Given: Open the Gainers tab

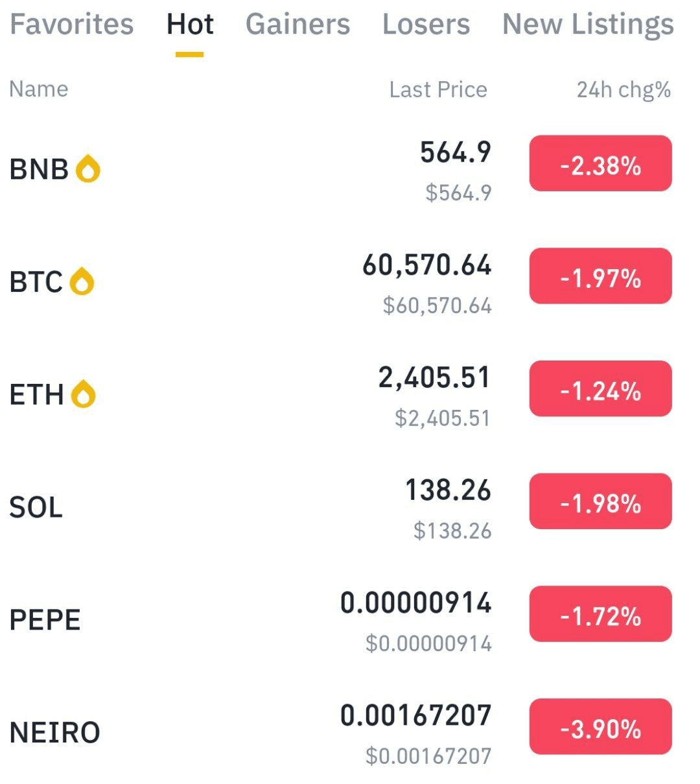Looking at the screenshot, I should tap(298, 25).
